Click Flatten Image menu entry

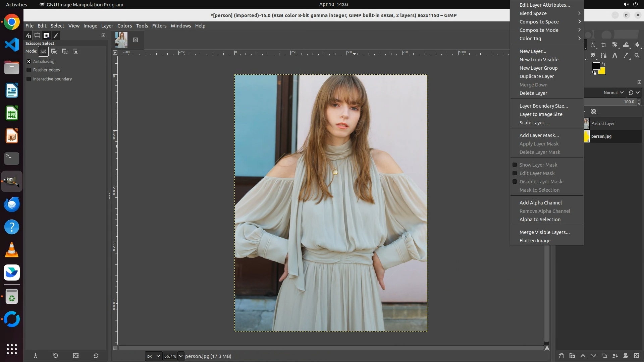pyautogui.click(x=535, y=241)
